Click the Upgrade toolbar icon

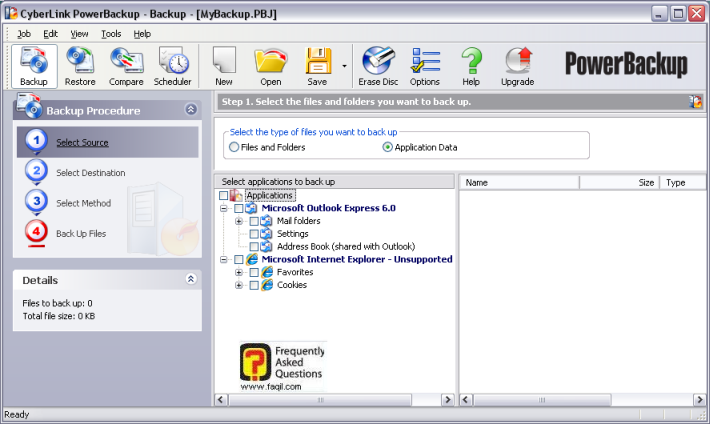coord(517,66)
